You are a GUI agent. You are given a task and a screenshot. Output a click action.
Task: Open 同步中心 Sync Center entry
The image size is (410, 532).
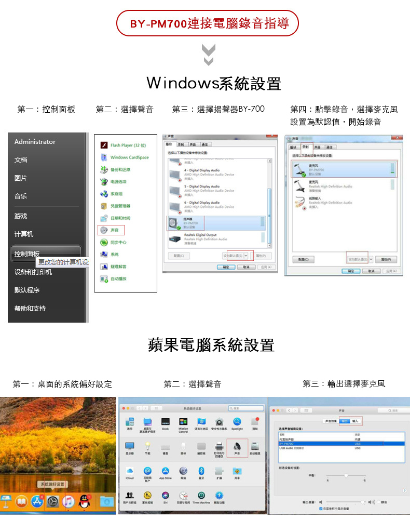click(114, 242)
